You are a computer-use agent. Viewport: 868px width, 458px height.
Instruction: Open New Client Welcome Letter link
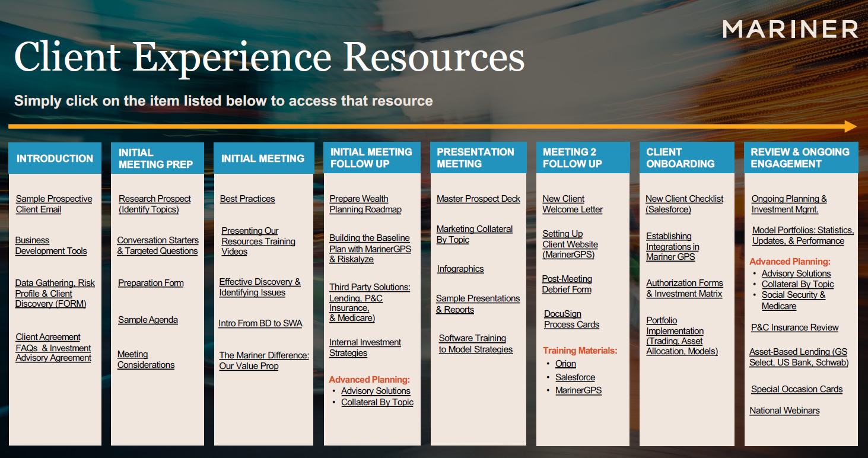coord(573,204)
